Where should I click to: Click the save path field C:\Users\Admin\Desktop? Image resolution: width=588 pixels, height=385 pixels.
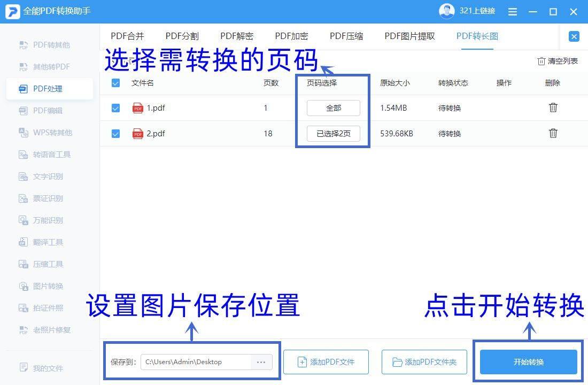[196, 362]
